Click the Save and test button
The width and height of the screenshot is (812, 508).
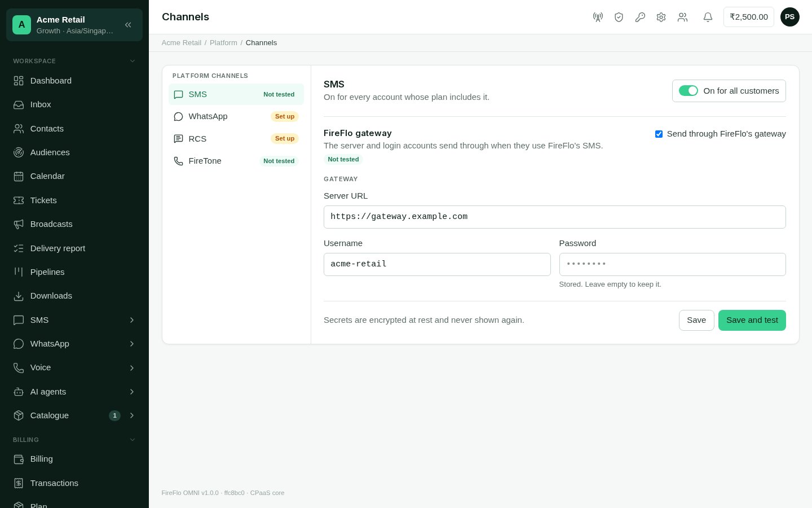click(752, 320)
